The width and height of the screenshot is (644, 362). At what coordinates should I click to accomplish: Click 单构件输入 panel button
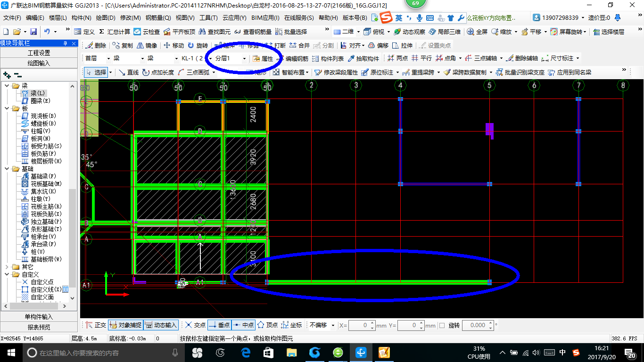[x=39, y=317]
